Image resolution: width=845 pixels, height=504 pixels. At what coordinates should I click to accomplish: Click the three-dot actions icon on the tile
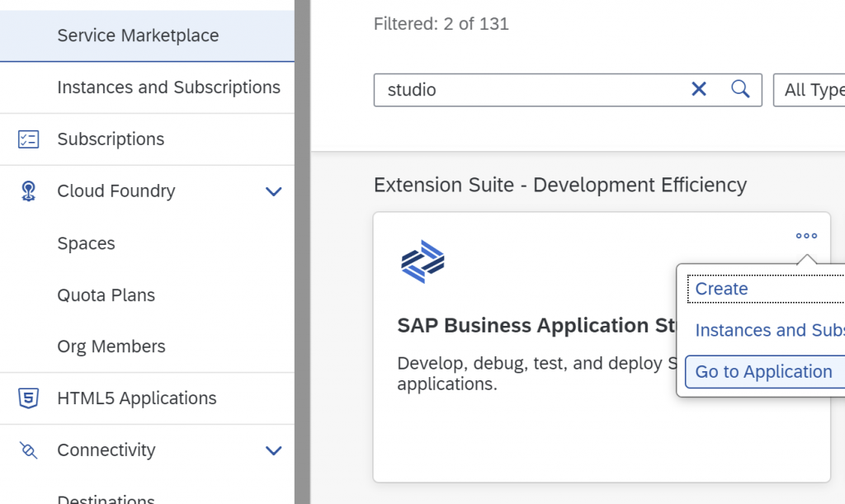point(807,236)
